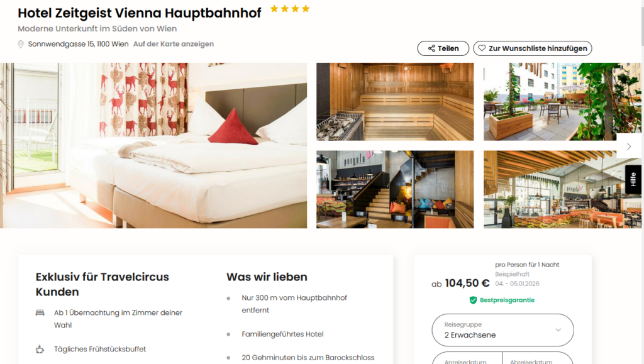The width and height of the screenshot is (644, 364).
Task: Click the green Bestpreisgarantie shield icon
Action: coord(473,300)
